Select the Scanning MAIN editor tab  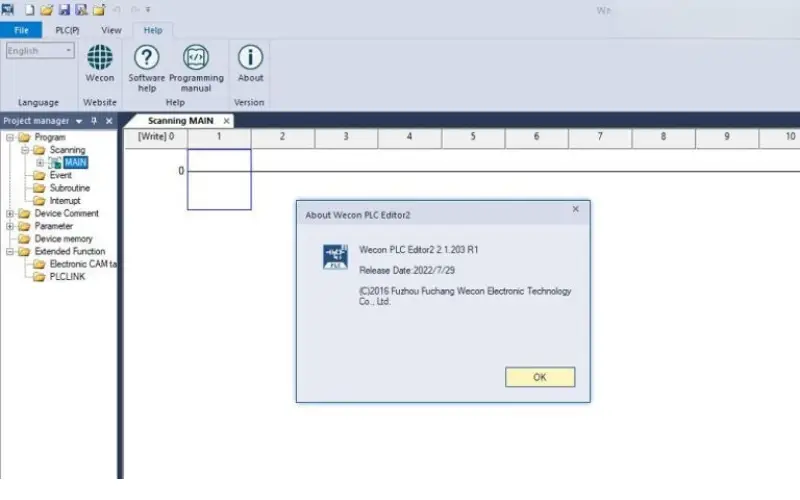(x=180, y=121)
